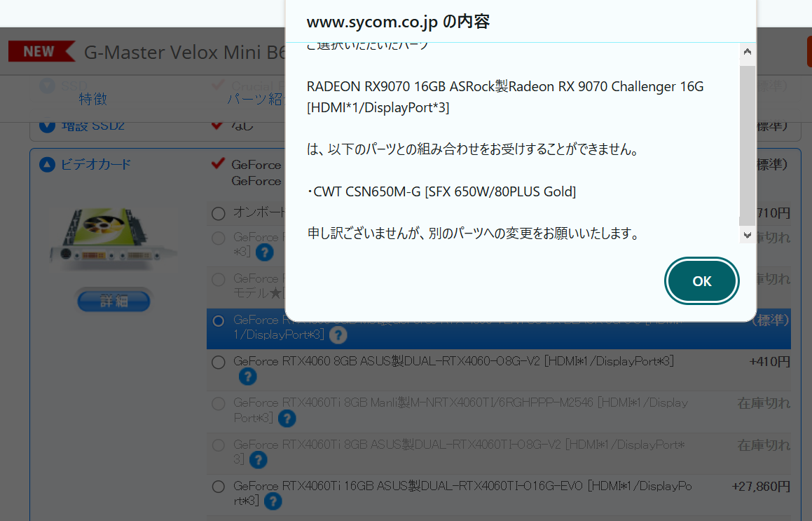
Task: Click OK in the sycom.co.jp alert dialog
Action: tap(702, 281)
